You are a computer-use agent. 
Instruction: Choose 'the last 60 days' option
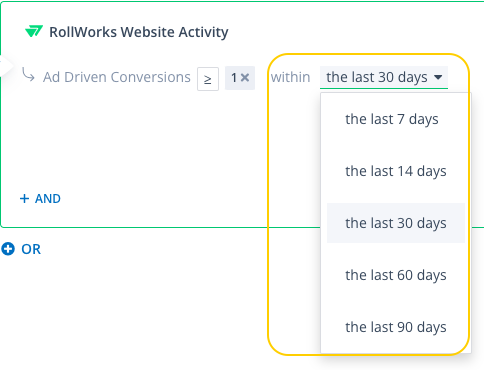[x=396, y=275]
